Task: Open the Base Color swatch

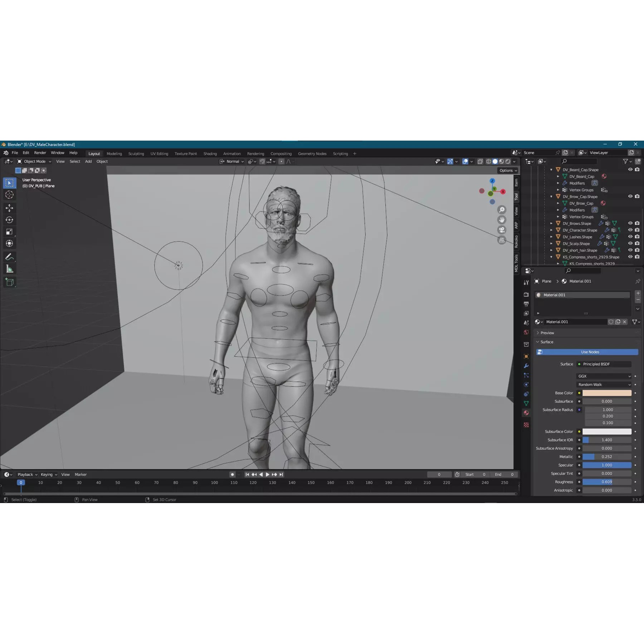Action: point(607,393)
